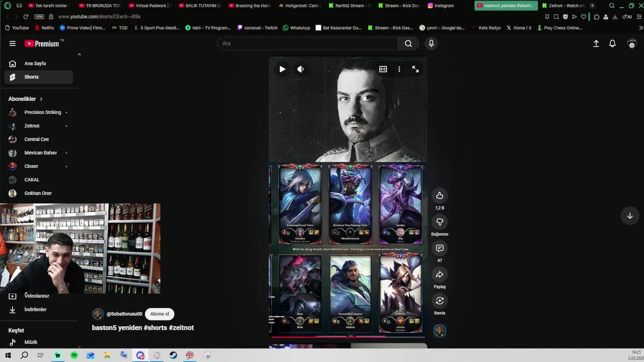Open File Explorer from the taskbar
Screen dimensions: 644x362
(107, 355)
